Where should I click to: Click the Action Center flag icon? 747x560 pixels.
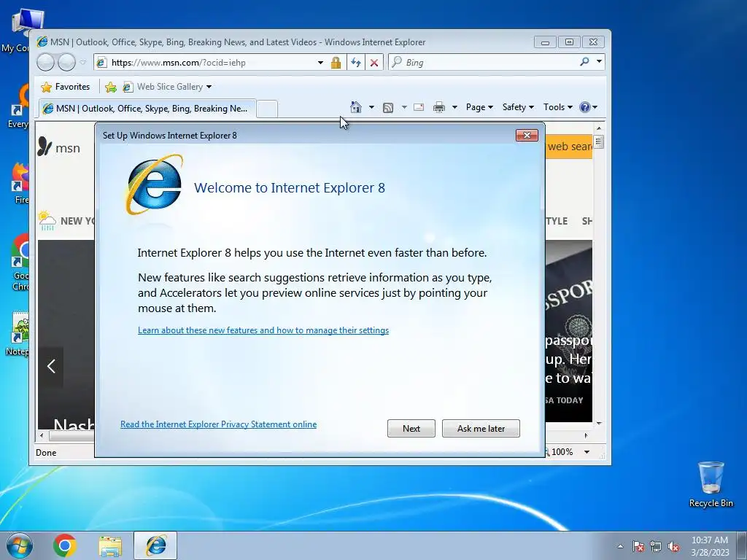click(638, 546)
